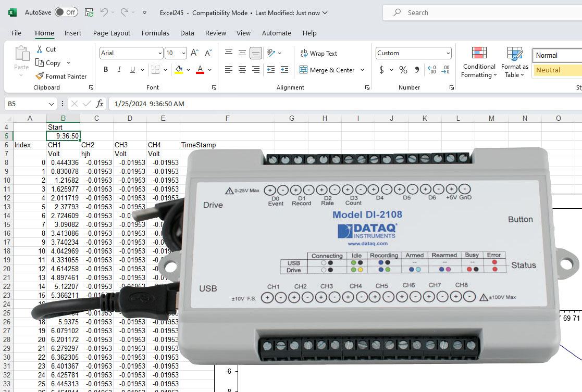582x392 pixels.
Task: Open the Automate tab
Action: [277, 33]
